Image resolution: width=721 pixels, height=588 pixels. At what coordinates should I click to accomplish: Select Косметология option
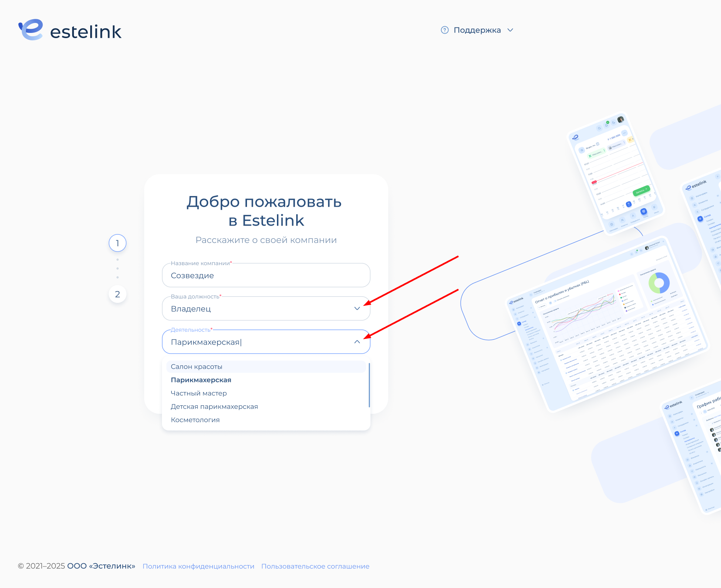(266, 420)
